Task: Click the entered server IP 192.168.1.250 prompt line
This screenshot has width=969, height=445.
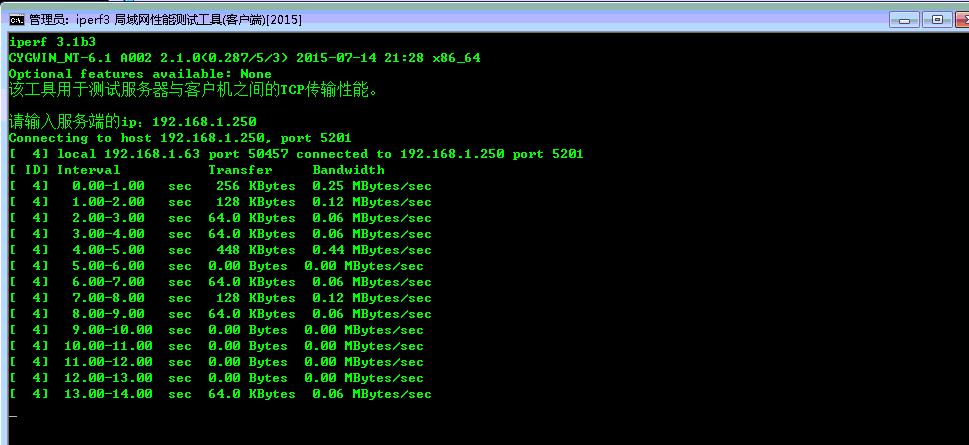Action: tap(132, 122)
